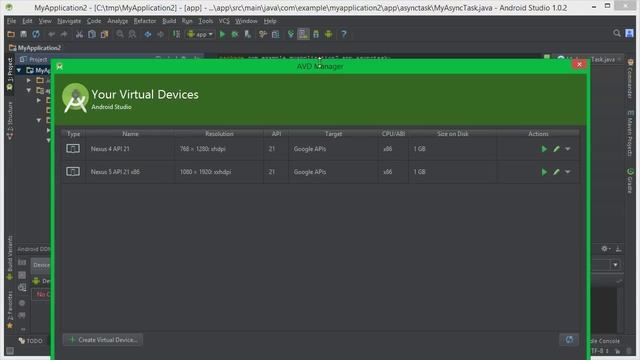The height and width of the screenshot is (360, 640).
Task: Click the Open folder toolbar icon
Action: (x=11, y=34)
